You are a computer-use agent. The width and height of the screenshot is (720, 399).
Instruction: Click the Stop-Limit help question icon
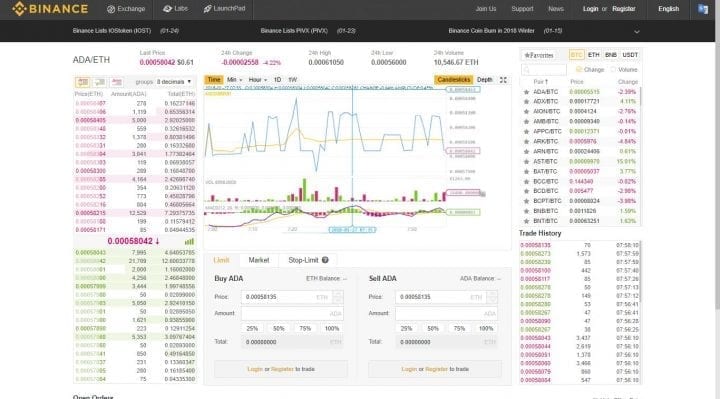325,260
